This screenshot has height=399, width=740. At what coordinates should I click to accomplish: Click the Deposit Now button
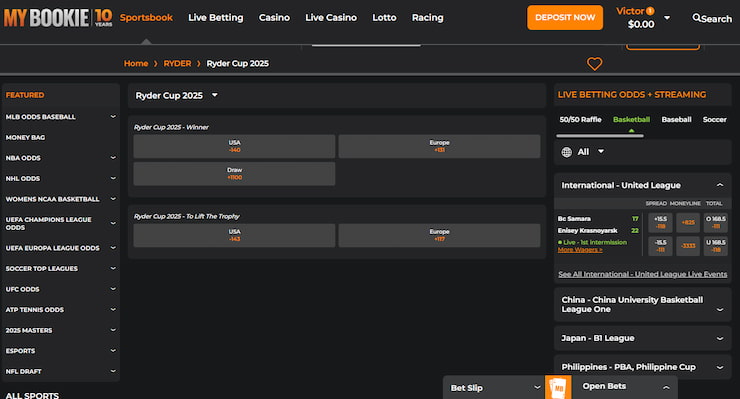point(565,17)
